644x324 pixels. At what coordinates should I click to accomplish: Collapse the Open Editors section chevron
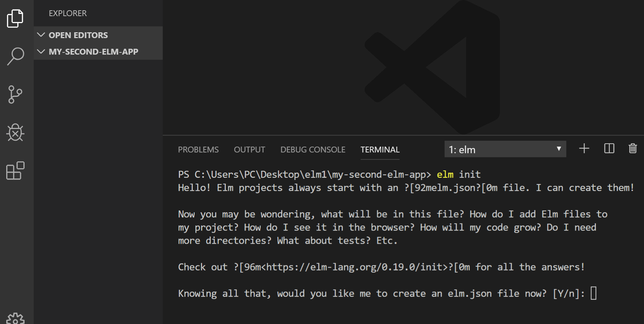[x=41, y=35]
